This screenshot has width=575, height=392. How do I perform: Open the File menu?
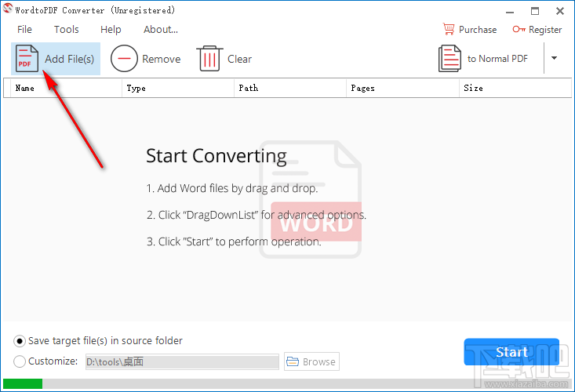pyautogui.click(x=24, y=29)
